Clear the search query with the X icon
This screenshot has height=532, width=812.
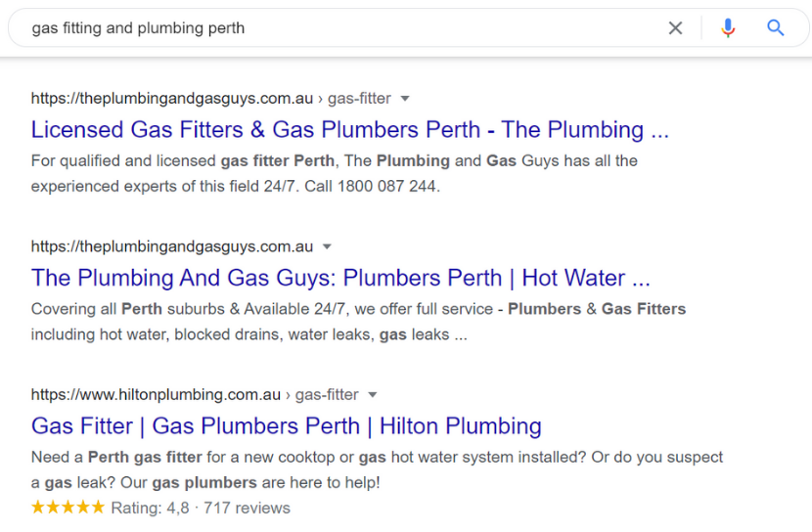click(675, 28)
